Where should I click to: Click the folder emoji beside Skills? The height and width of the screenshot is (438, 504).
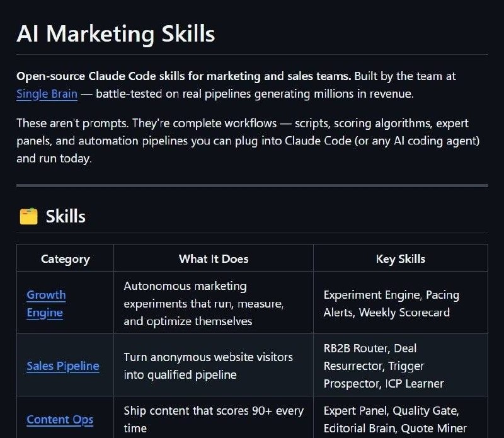pyautogui.click(x=28, y=216)
